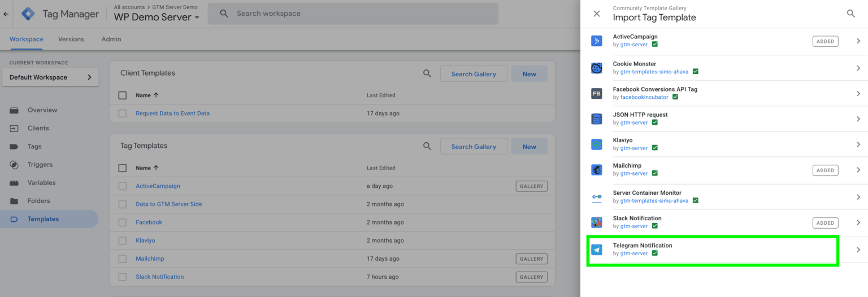The height and width of the screenshot is (297, 868).
Task: Open the Slack Notification template link
Action: pos(159,277)
